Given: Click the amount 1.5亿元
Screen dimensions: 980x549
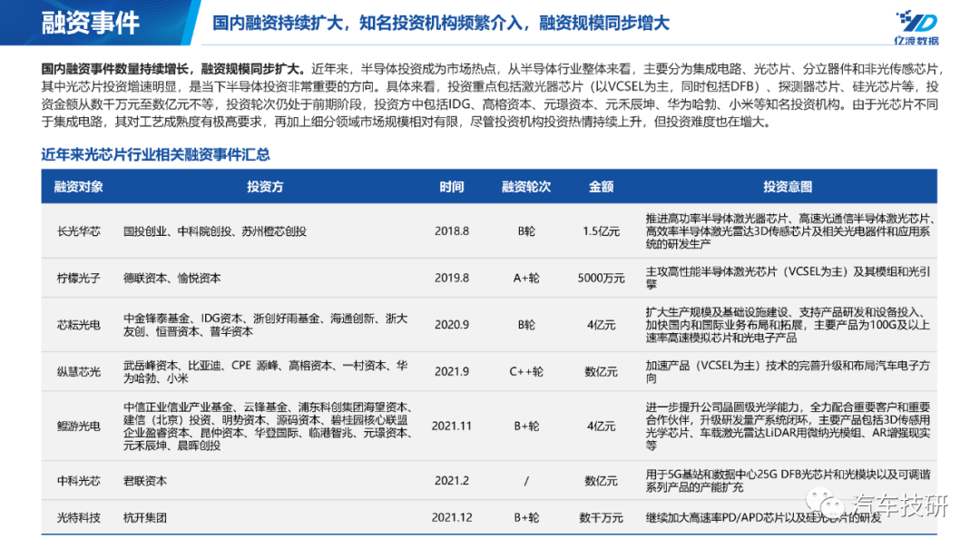Looking at the screenshot, I should tap(602, 230).
